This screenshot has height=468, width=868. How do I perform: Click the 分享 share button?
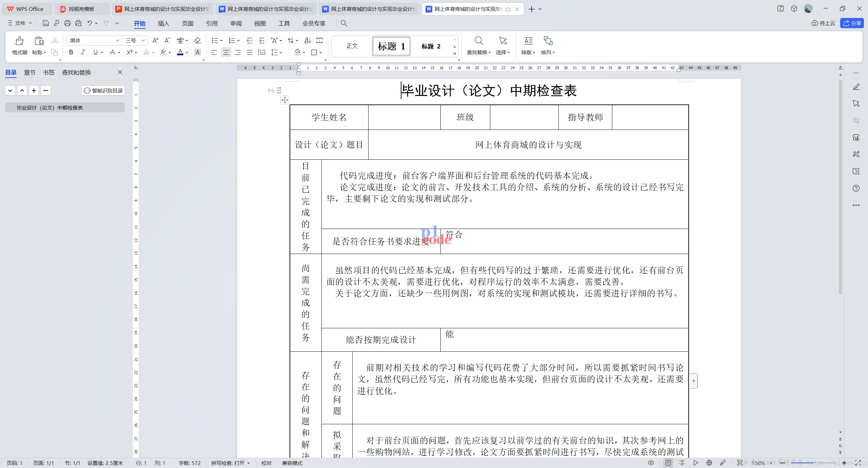click(x=852, y=23)
